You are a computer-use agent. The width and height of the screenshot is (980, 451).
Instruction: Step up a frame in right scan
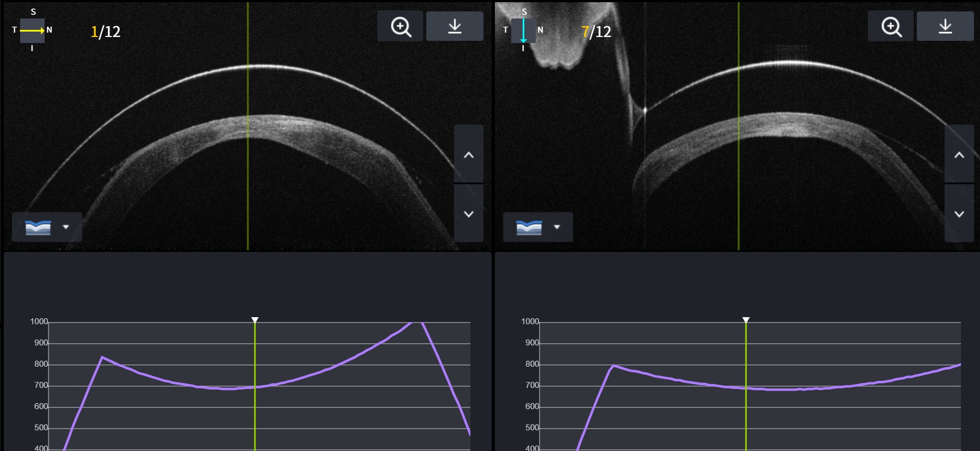point(959,155)
